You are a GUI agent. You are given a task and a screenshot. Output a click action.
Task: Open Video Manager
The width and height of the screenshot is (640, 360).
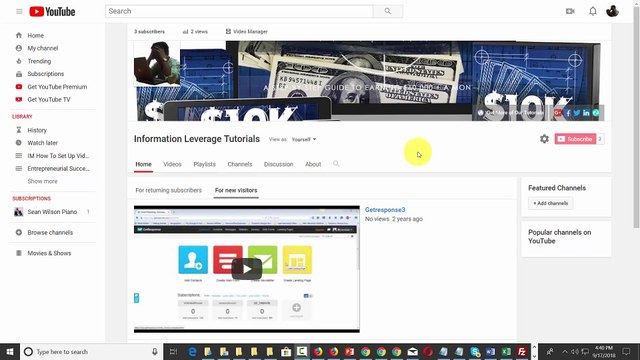[x=247, y=31]
